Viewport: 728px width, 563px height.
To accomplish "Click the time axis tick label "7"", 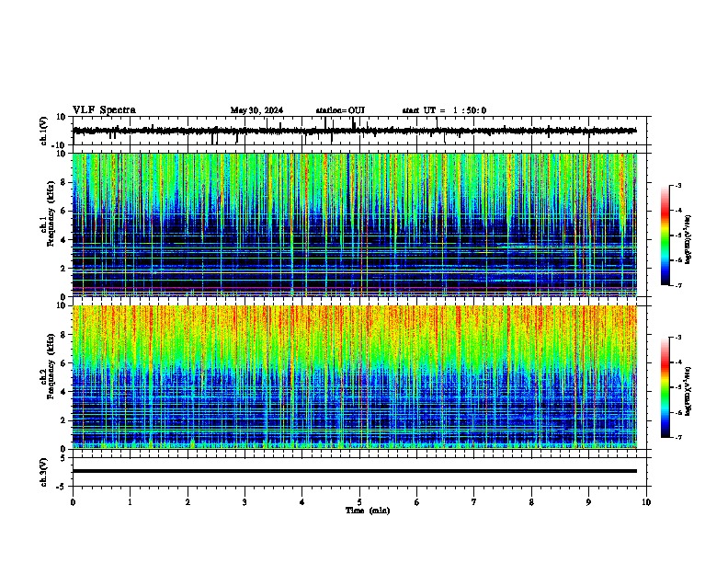I will [474, 502].
